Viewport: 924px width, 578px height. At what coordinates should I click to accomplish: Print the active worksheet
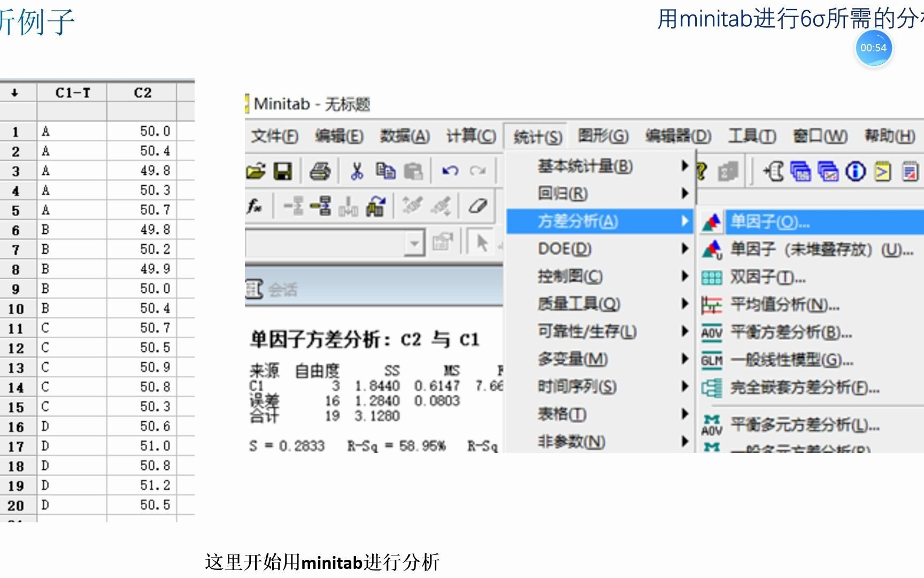pyautogui.click(x=320, y=170)
